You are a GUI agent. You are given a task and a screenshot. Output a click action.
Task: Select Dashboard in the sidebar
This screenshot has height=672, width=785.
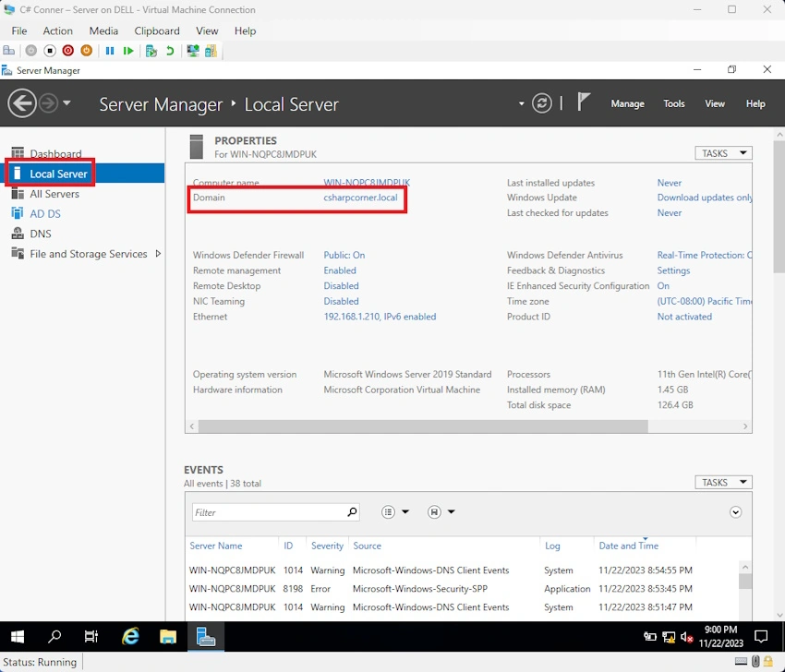55,153
